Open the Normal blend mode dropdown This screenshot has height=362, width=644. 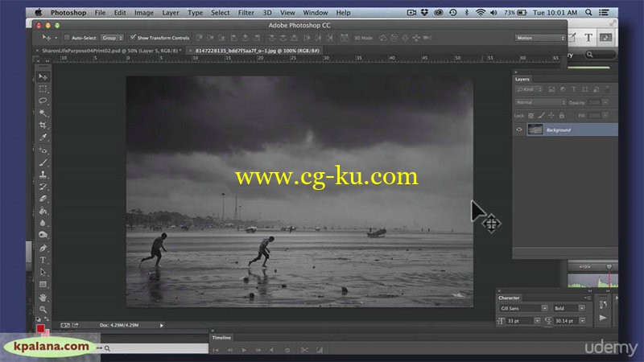[x=540, y=102]
